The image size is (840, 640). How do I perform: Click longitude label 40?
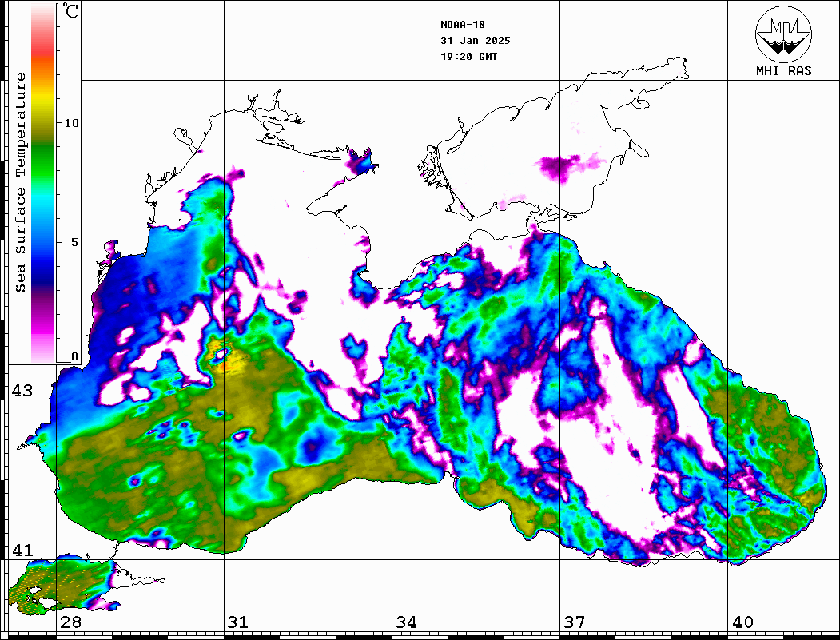tap(742, 622)
